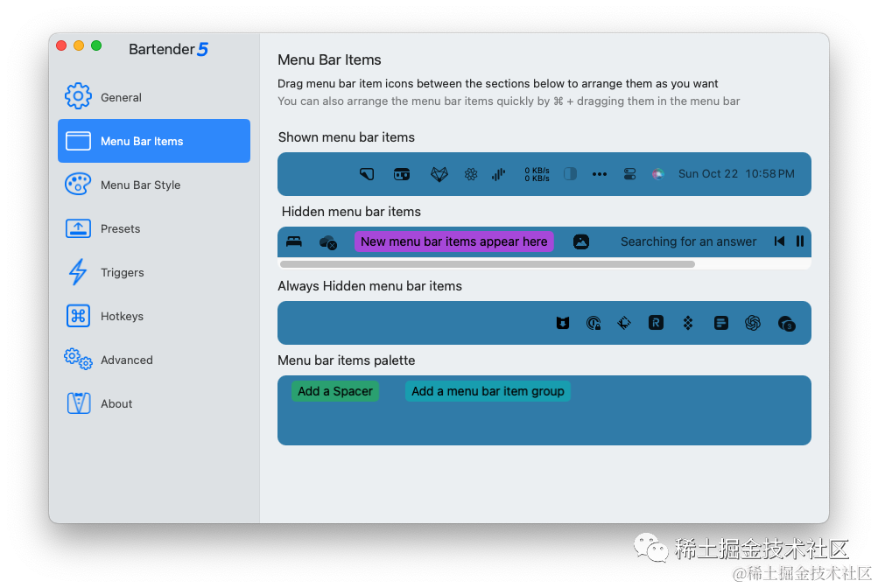Skip to previous track in hidden items

pyautogui.click(x=779, y=241)
